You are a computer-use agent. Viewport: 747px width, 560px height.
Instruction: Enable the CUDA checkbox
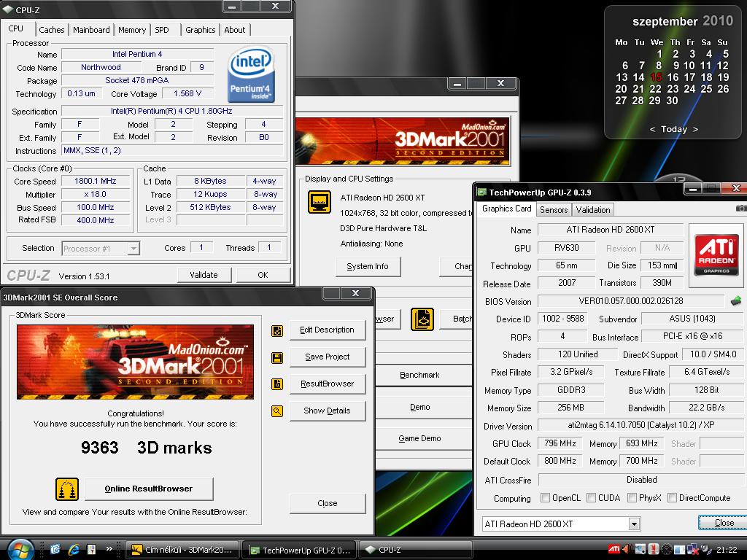point(591,497)
